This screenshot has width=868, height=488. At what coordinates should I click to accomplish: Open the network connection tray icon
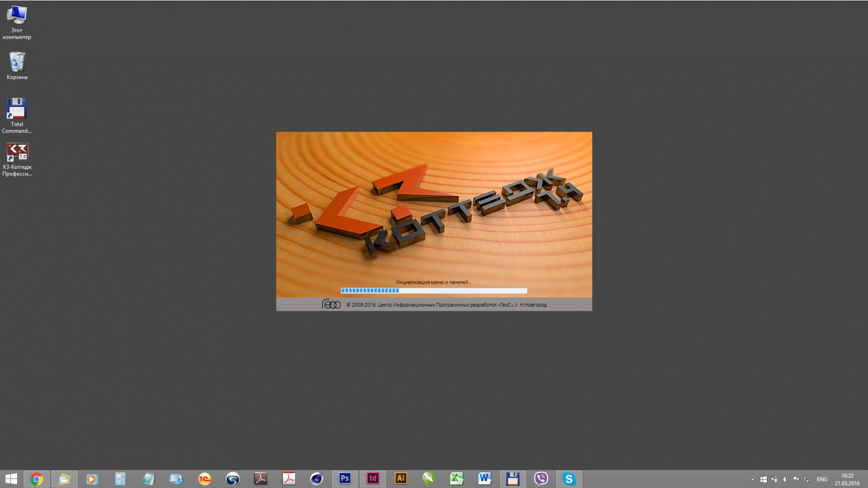click(x=807, y=479)
